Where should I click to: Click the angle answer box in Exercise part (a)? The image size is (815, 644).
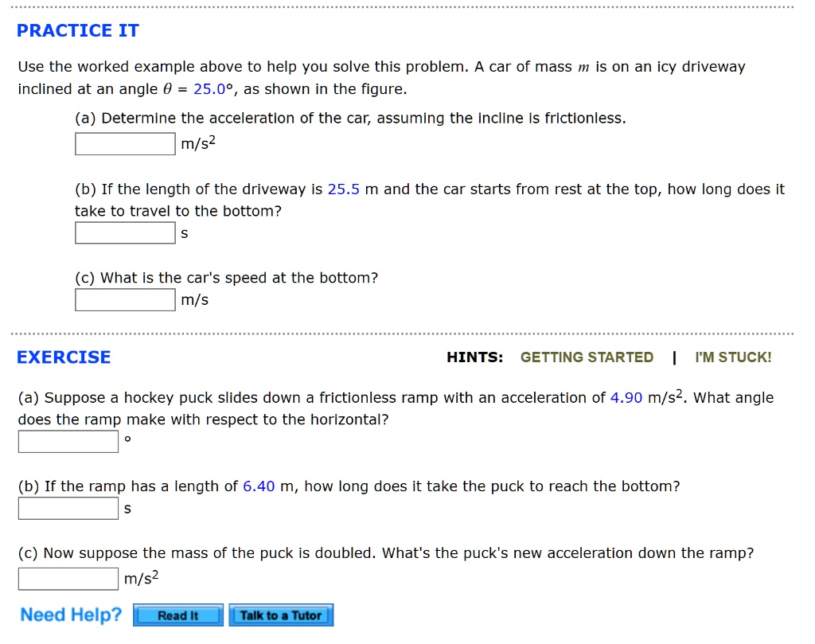point(68,441)
